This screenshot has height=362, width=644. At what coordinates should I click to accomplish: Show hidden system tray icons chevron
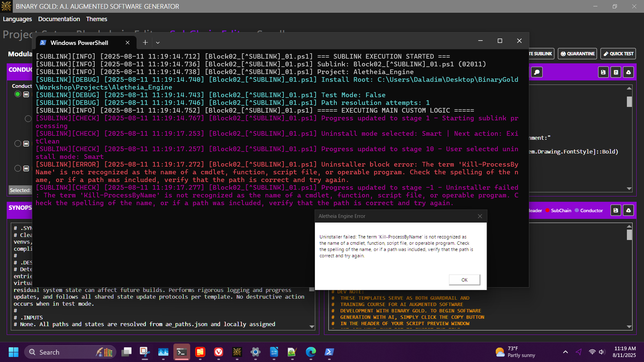click(x=565, y=352)
